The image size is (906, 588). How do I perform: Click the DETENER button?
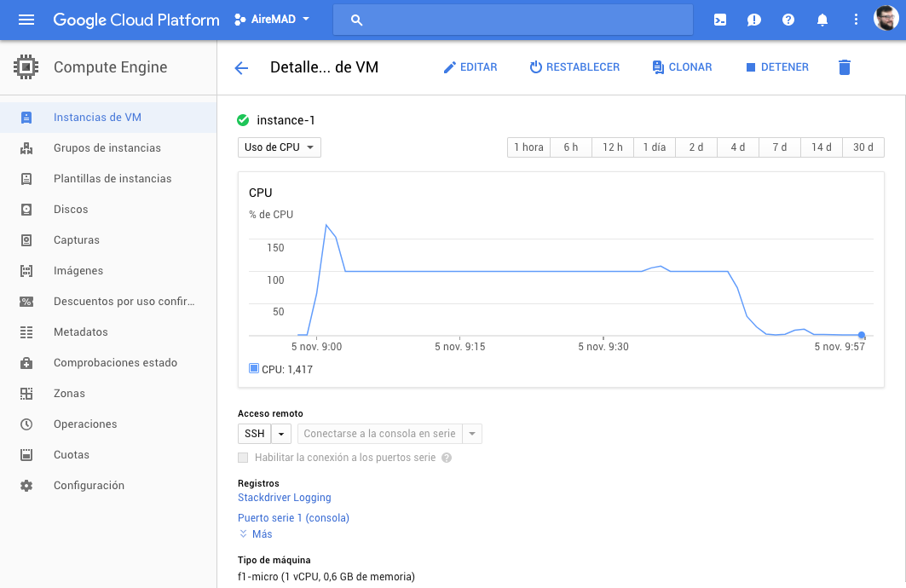point(776,67)
